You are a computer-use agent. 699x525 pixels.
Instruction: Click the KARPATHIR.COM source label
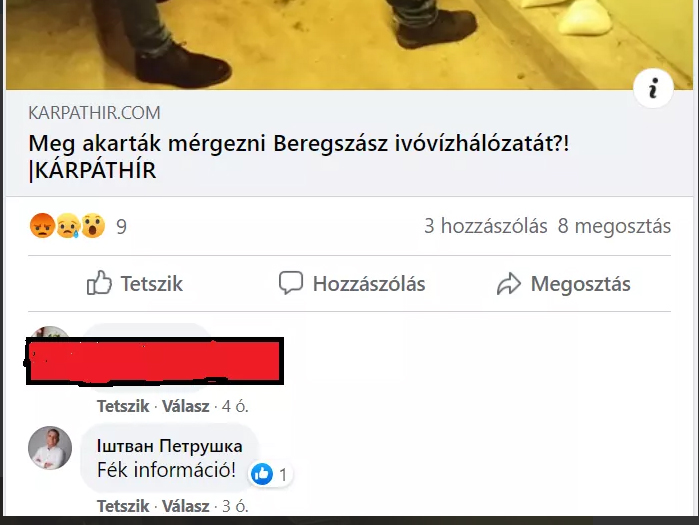94,113
